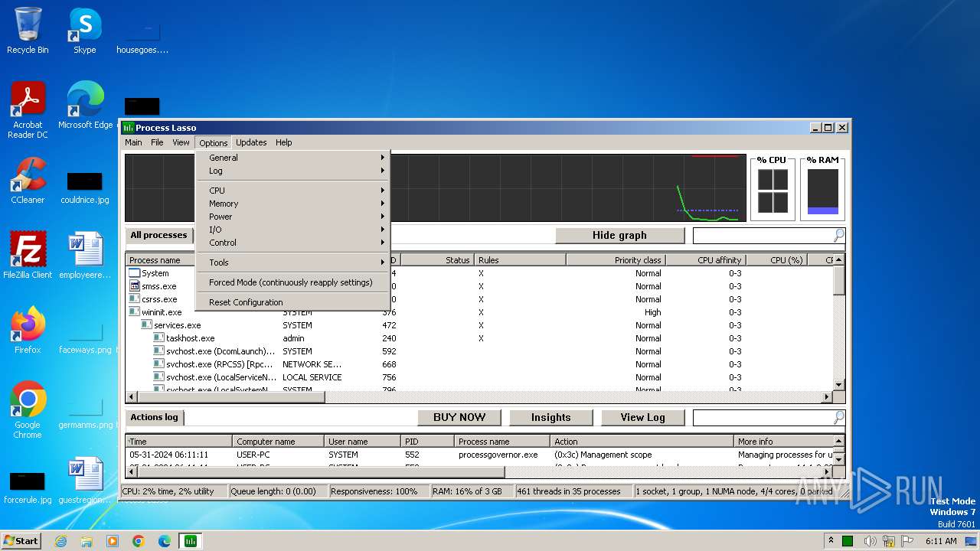
Task: Open the employeere Word document icon
Action: click(85, 256)
